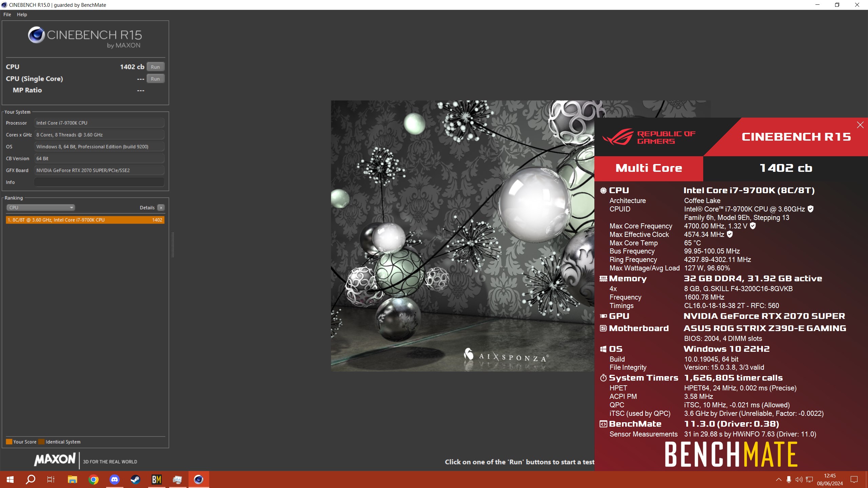The height and width of the screenshot is (488, 868).
Task: Click the Republic of Gamers logo
Action: pos(649,137)
